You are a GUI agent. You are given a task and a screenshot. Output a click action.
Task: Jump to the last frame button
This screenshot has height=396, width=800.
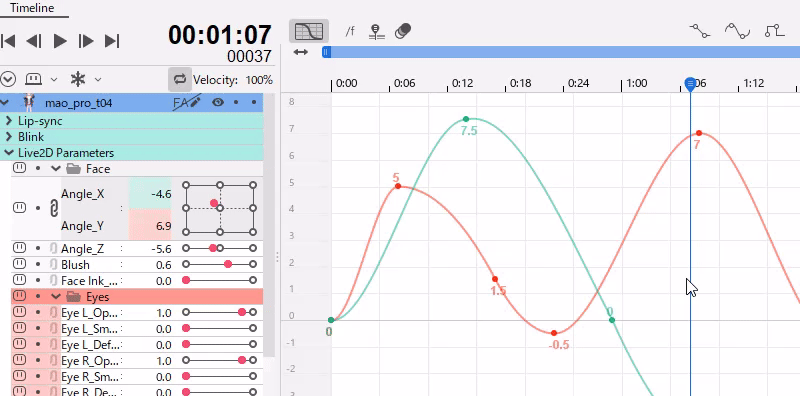[x=112, y=41]
